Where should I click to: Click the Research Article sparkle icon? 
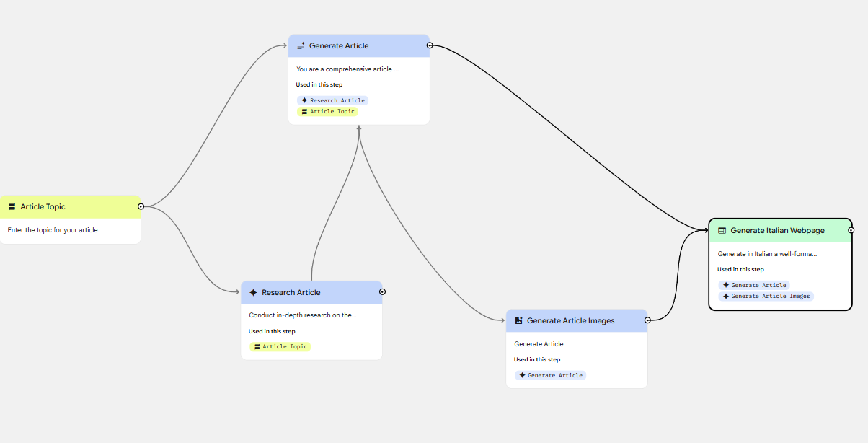(x=253, y=293)
